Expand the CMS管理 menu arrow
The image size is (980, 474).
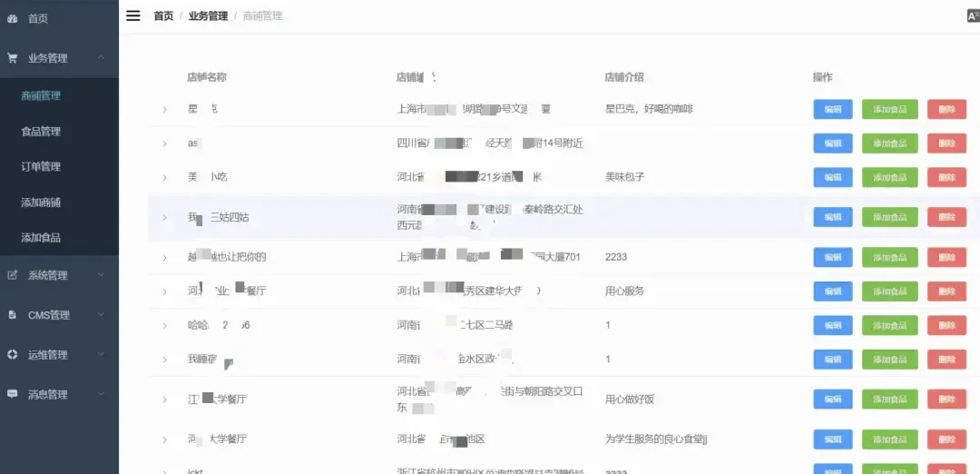click(x=102, y=315)
